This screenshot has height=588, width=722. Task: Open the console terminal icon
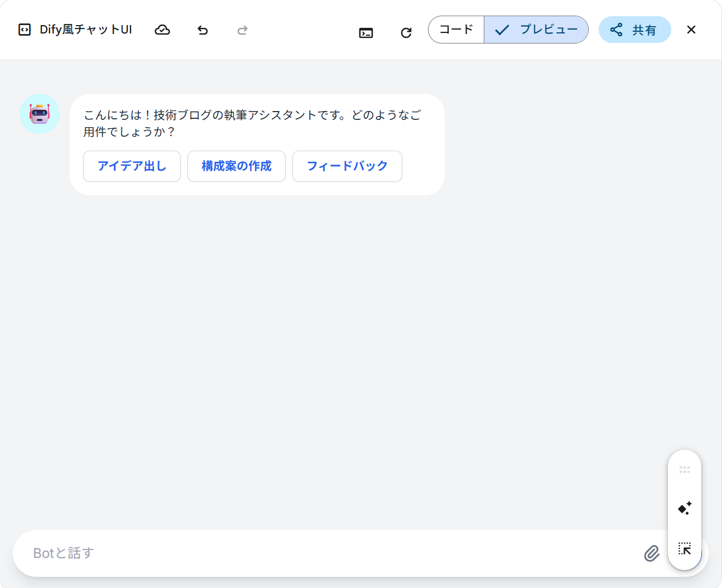366,33
